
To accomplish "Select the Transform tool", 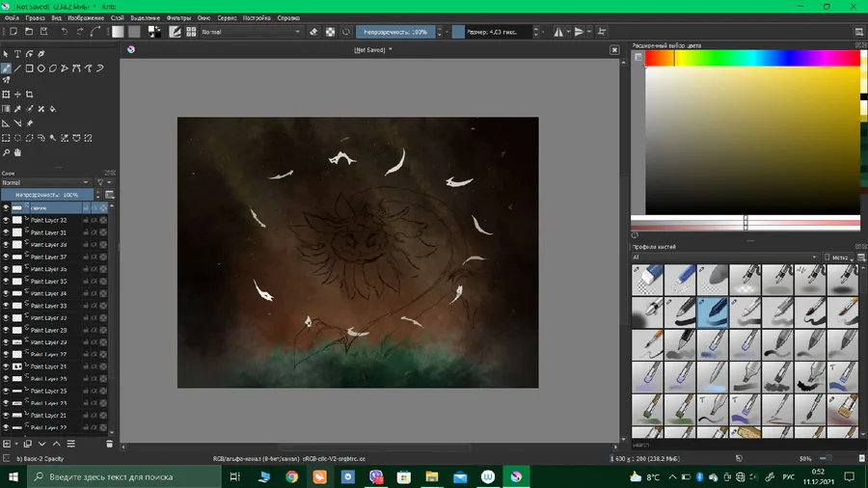I will (x=6, y=95).
